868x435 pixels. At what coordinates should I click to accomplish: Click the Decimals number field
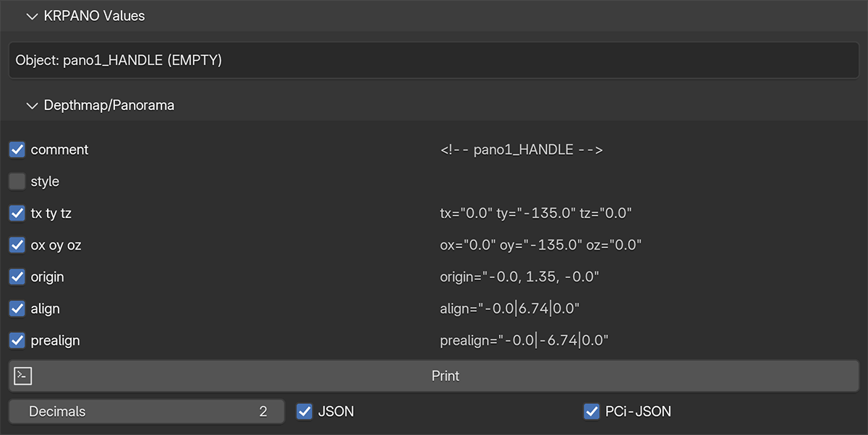[x=147, y=412]
